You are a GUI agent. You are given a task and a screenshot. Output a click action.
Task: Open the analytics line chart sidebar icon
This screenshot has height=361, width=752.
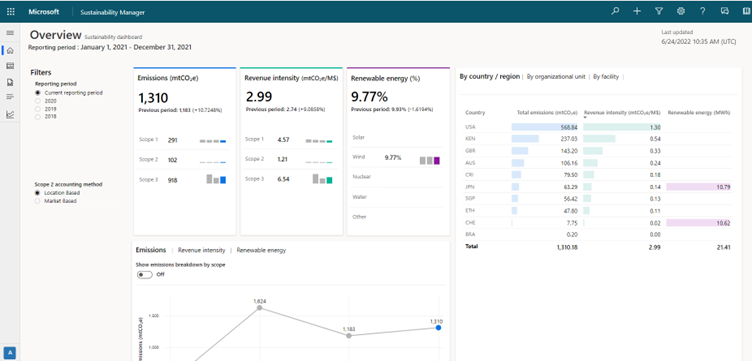coord(10,115)
